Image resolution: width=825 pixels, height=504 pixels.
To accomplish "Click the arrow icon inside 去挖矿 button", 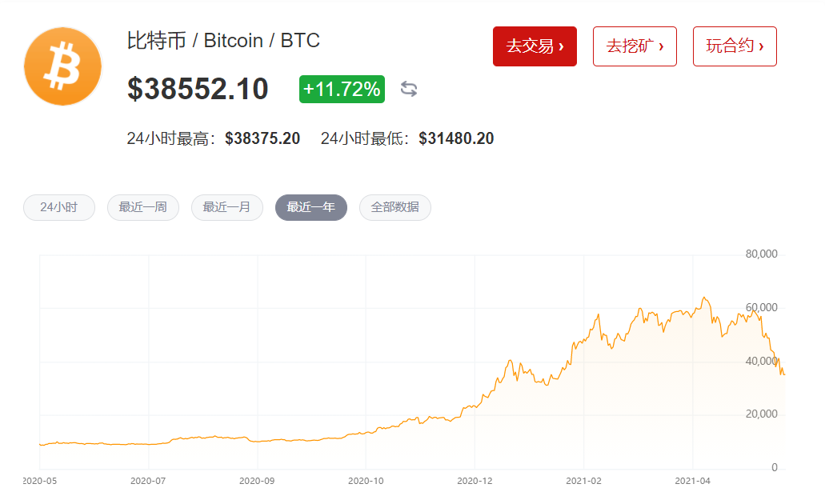I will [659, 46].
